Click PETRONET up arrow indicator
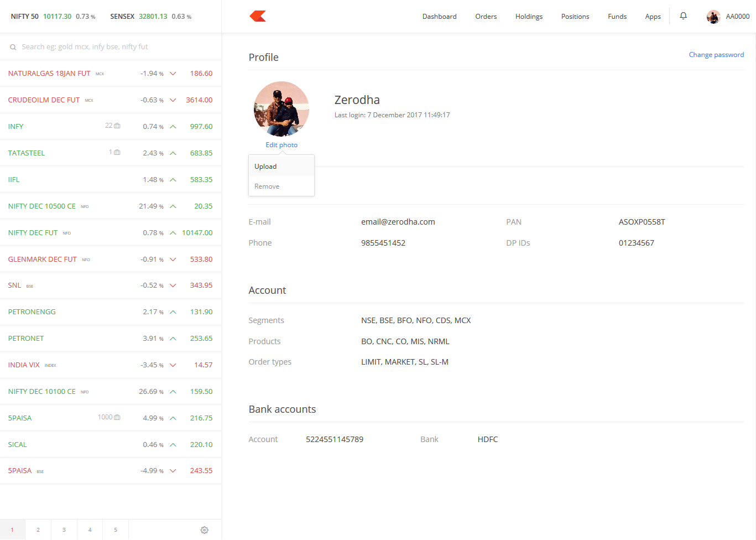The image size is (756, 540). click(x=173, y=339)
